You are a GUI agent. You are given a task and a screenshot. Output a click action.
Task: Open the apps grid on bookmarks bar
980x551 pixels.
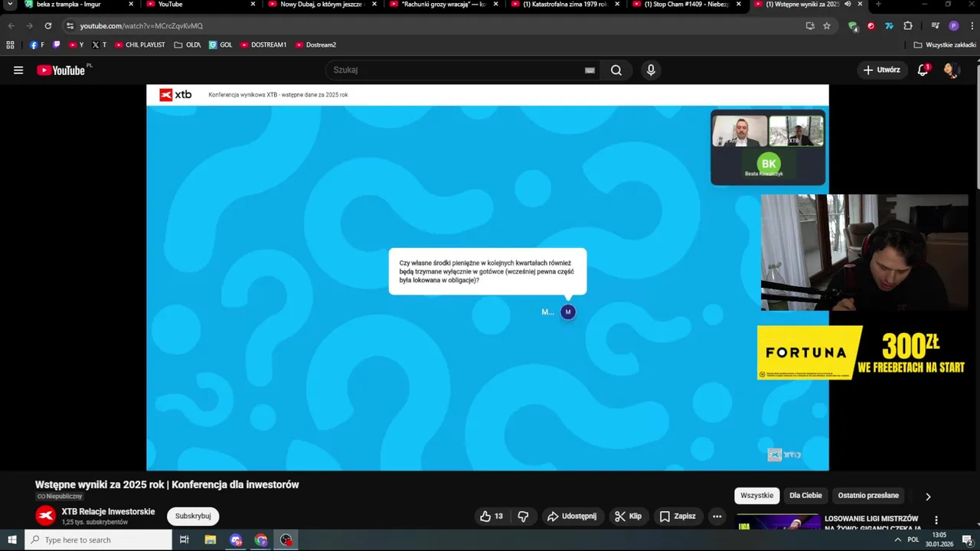click(10, 45)
